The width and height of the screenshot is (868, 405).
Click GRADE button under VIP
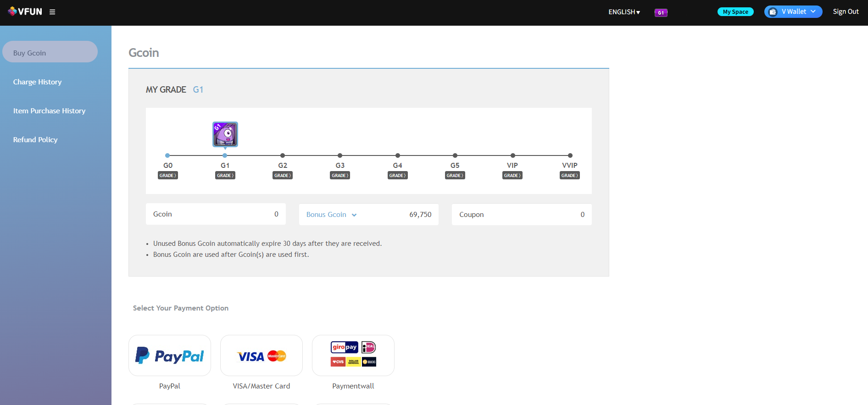pyautogui.click(x=512, y=175)
